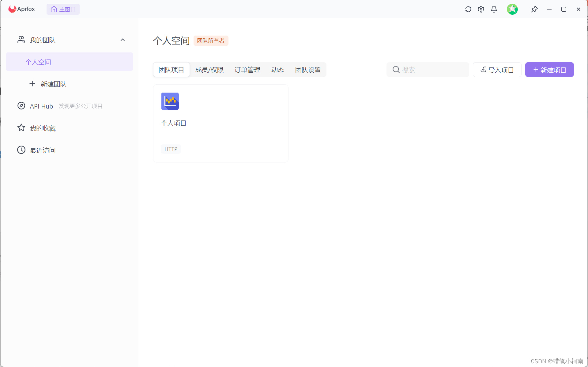The height and width of the screenshot is (367, 588).
Task: Click the 我的收藏 star icon
Action: [21, 128]
